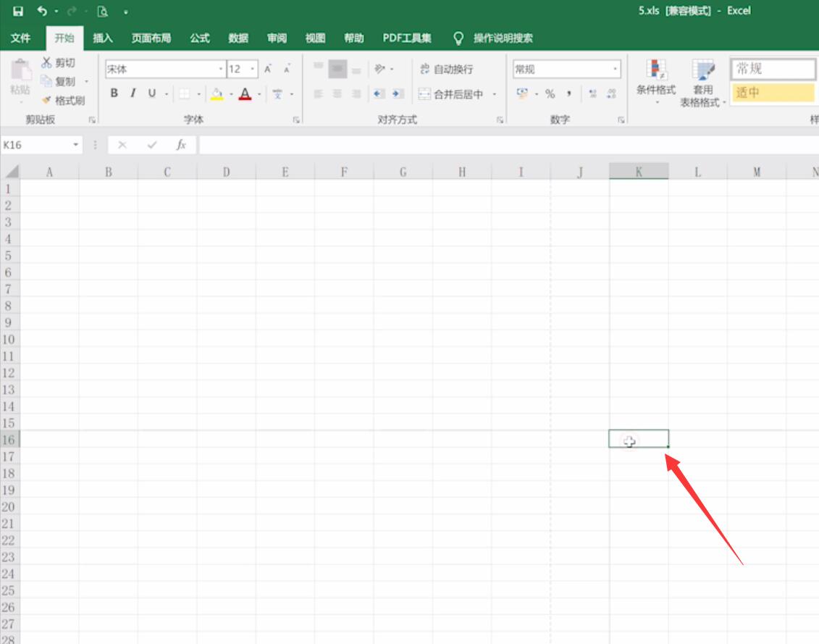Expand the underline style dropdown arrow
Screen dimensions: 819x644
click(167, 94)
